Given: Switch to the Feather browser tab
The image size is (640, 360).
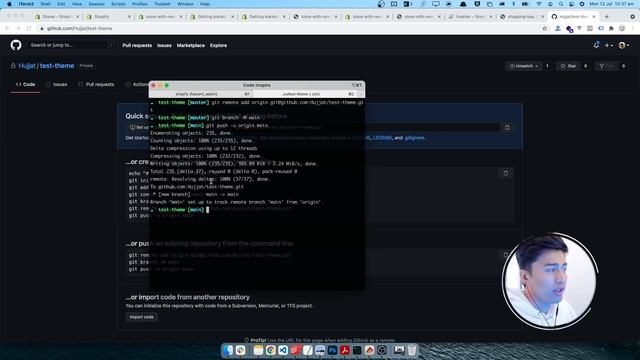Looking at the screenshot, I should click(471, 17).
